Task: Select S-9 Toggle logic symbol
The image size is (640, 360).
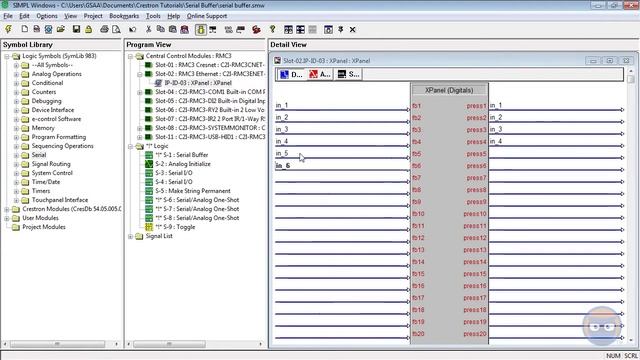Action: point(175,227)
